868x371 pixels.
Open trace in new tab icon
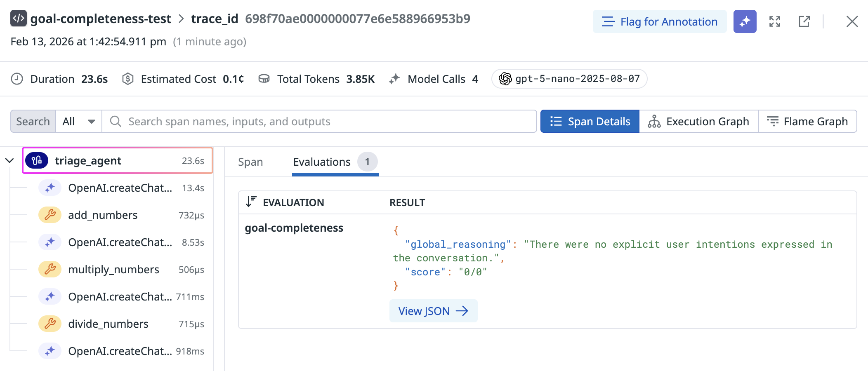(x=804, y=21)
